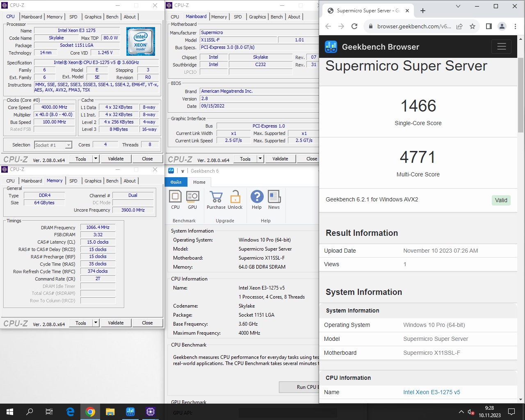Click Close in the top-left CPU-Z window

pyautogui.click(x=147, y=159)
